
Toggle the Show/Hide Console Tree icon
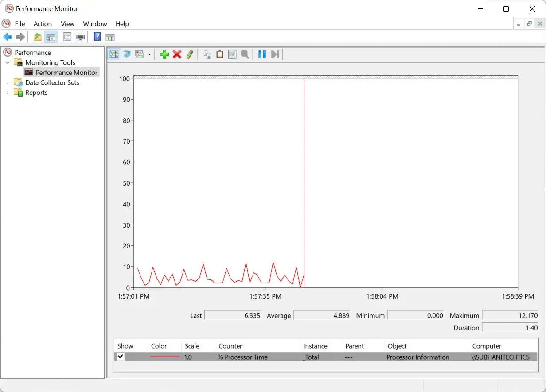pyautogui.click(x=51, y=37)
